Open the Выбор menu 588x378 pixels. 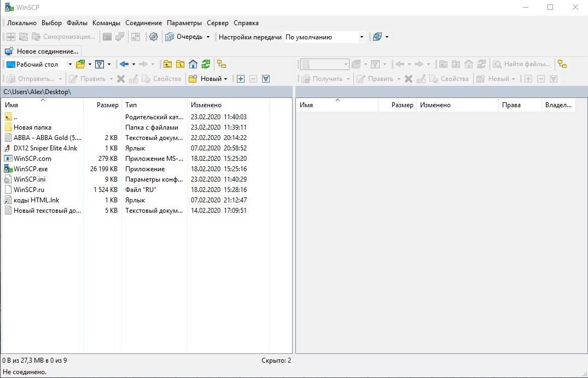51,23
